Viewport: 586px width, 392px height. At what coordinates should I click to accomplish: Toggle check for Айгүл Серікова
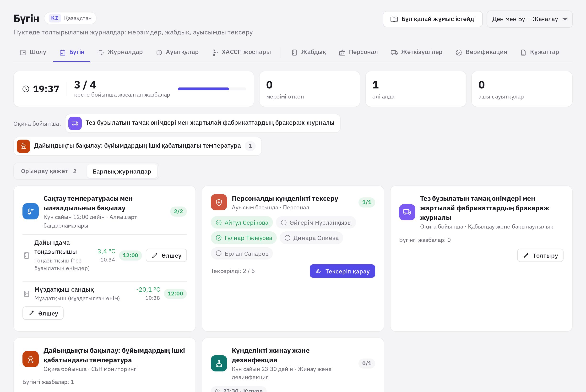pos(242,223)
